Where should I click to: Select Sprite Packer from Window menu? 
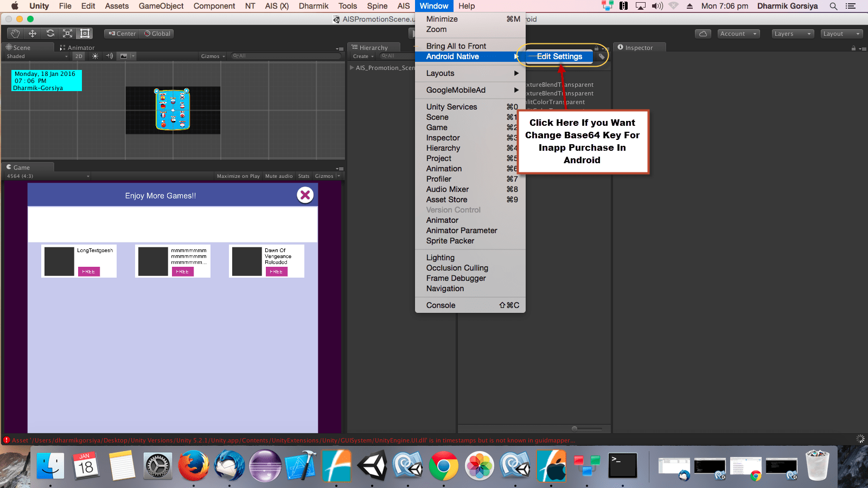(470, 241)
